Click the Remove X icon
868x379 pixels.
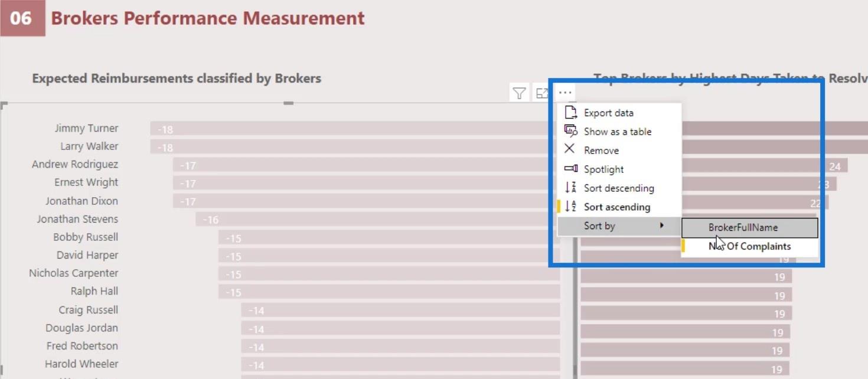point(569,150)
